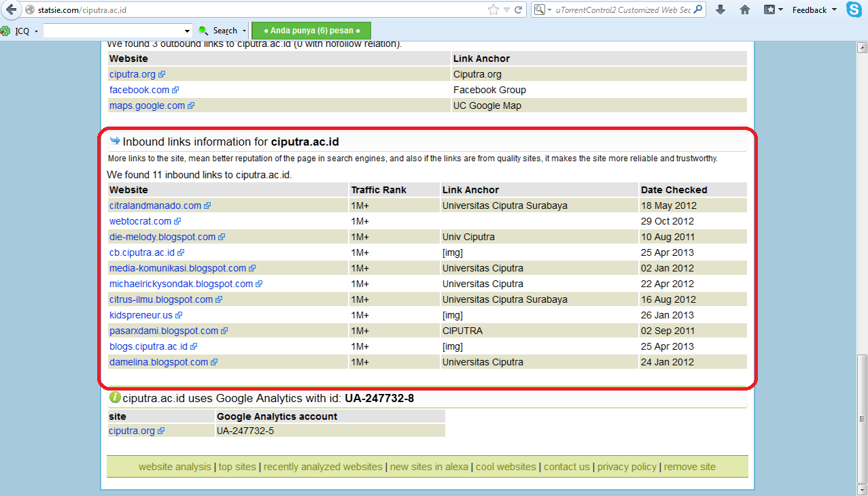
Task: Open the citralandmanado.com link
Action: (156, 205)
